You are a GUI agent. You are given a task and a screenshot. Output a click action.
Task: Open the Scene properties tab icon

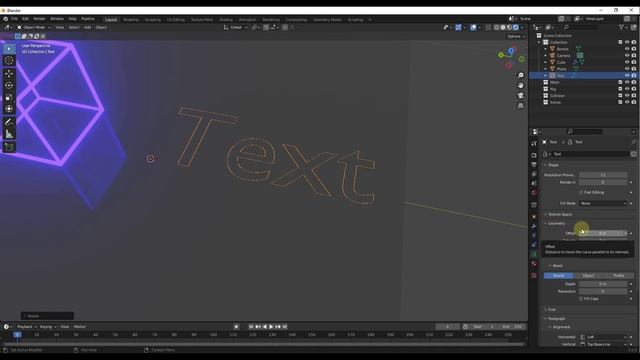[x=534, y=184]
